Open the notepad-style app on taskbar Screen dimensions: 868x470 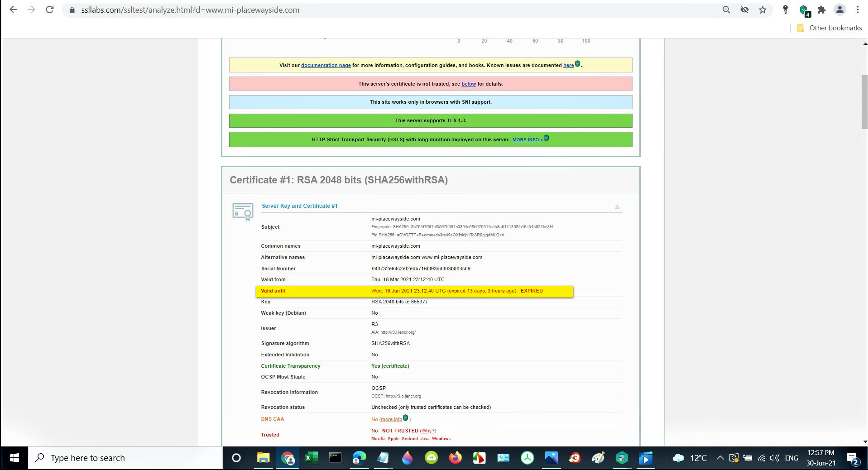pos(383,458)
